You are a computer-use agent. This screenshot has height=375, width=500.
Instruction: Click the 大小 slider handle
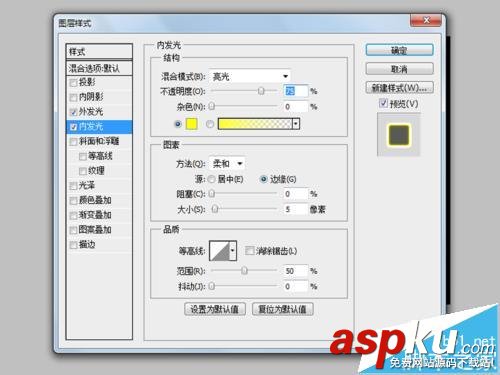215,209
